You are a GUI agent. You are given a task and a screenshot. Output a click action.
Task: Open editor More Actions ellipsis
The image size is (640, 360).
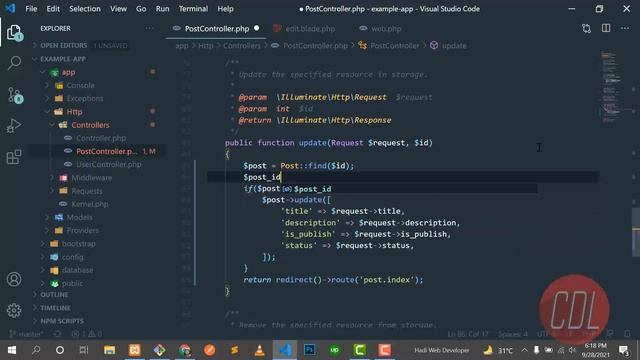[625, 28]
